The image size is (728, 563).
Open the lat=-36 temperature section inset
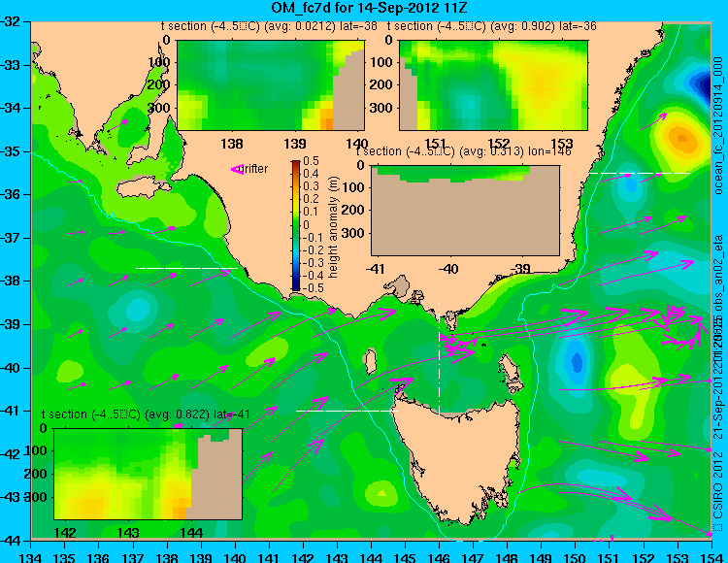tap(493, 85)
